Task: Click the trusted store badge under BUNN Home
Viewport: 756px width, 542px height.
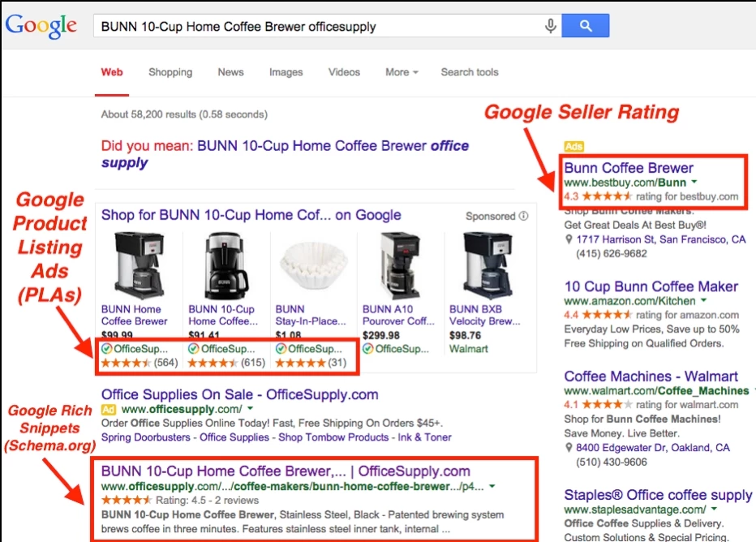Action: 106,349
